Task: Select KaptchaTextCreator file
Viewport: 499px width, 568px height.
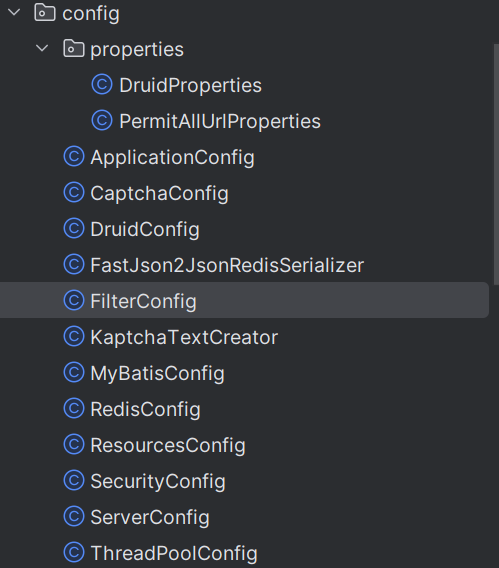Action: pos(184,337)
